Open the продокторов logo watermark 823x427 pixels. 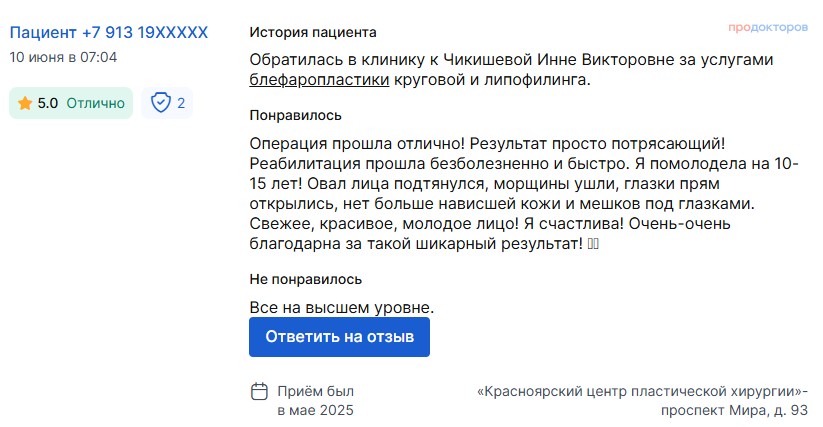pyautogui.click(x=767, y=27)
